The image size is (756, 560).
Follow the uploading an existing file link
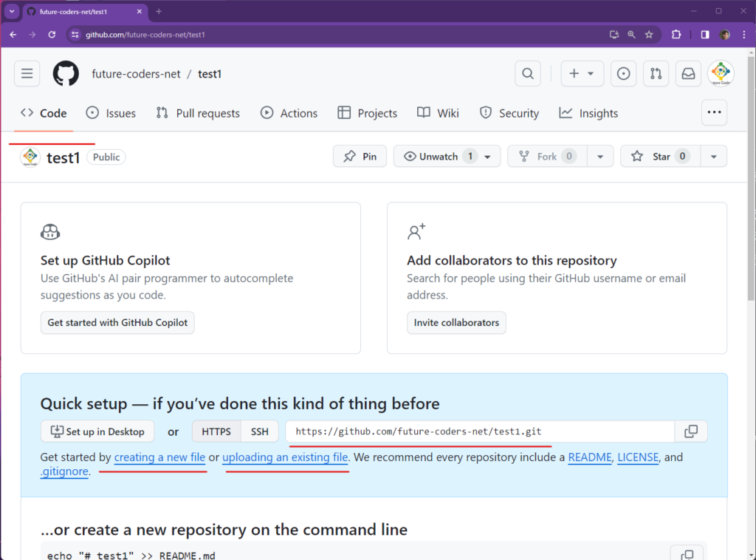[x=285, y=457]
